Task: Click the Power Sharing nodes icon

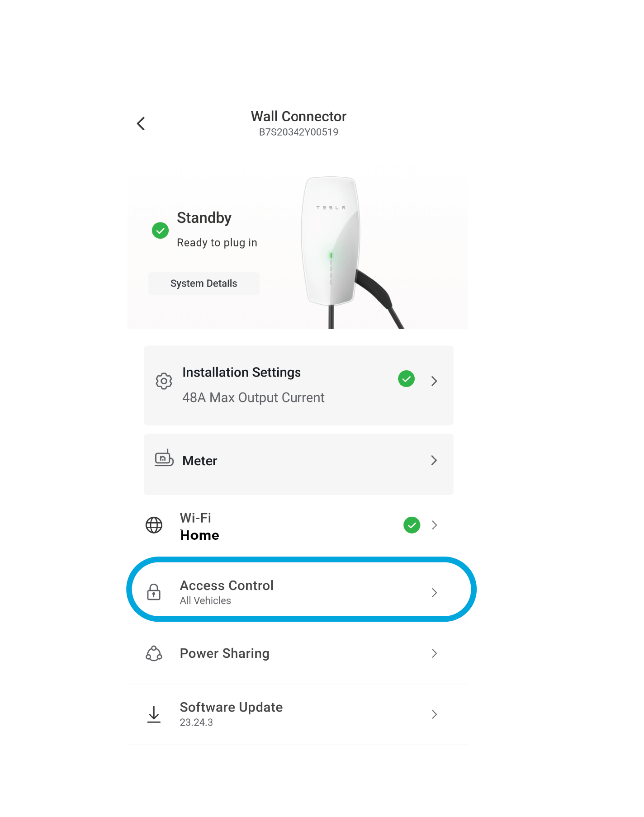Action: point(154,653)
